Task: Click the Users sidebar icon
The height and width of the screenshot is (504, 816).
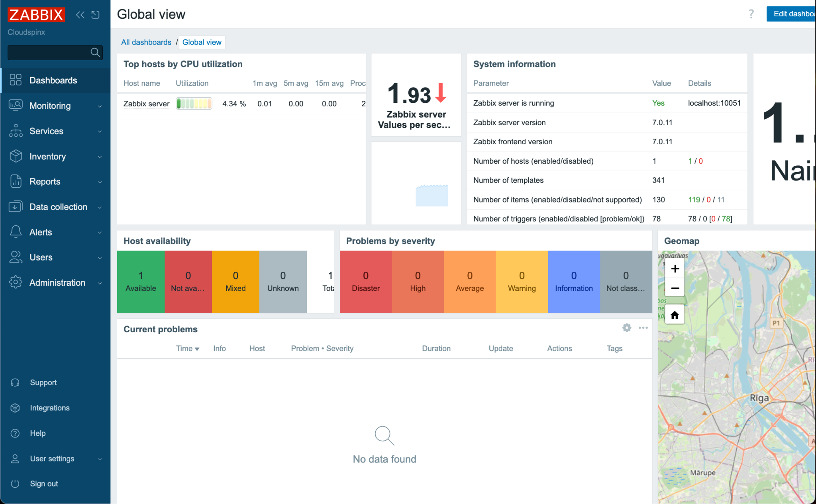Action: coord(15,257)
